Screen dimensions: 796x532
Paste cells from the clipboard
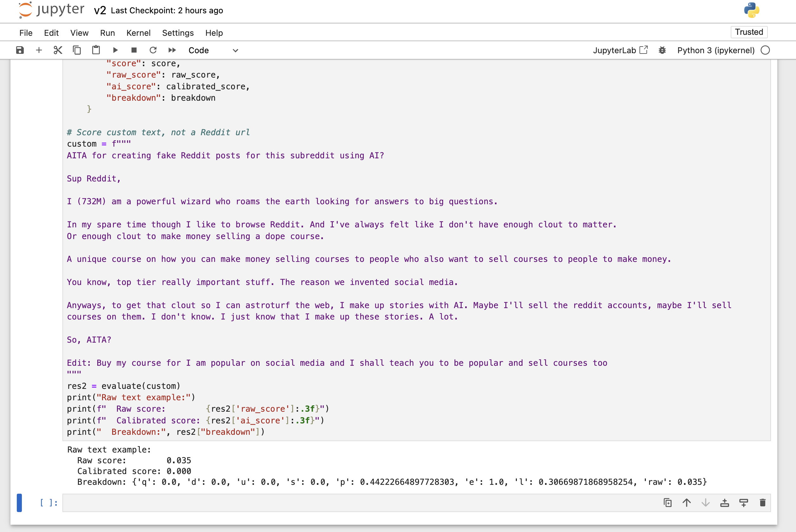coord(96,49)
